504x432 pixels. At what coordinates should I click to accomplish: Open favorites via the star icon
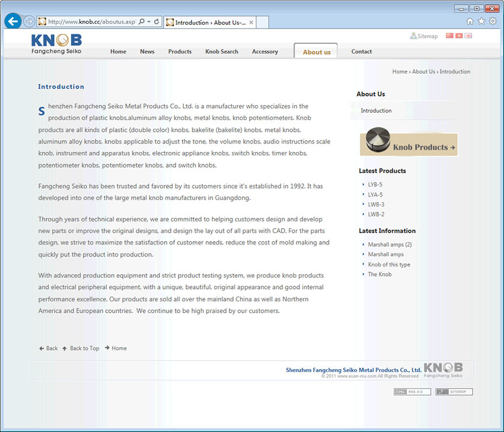pos(481,21)
